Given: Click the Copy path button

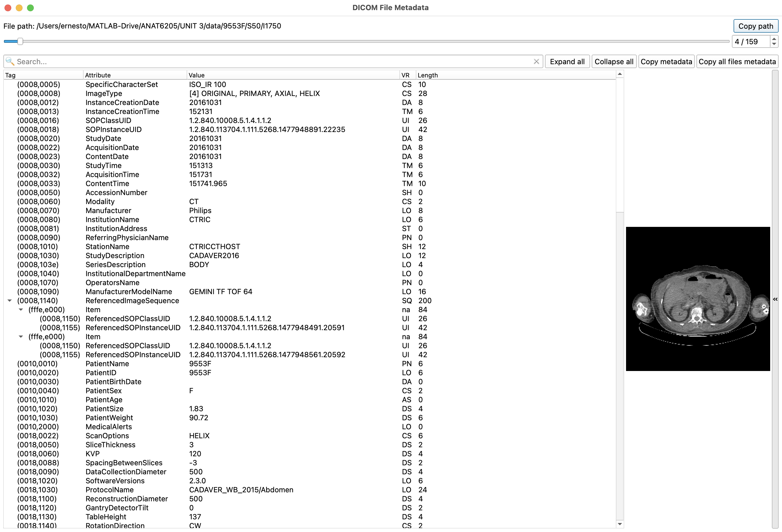Looking at the screenshot, I should click(x=756, y=26).
